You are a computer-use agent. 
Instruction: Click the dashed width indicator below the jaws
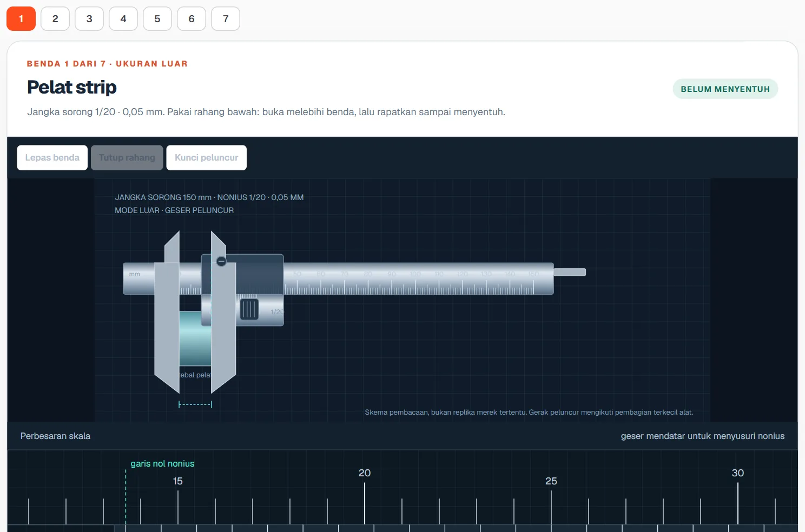click(195, 404)
